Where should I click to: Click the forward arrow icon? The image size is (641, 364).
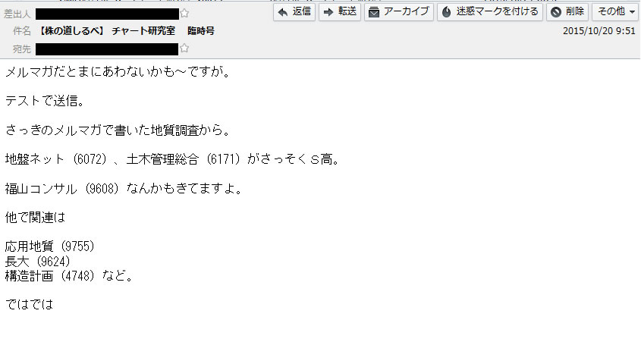328,12
